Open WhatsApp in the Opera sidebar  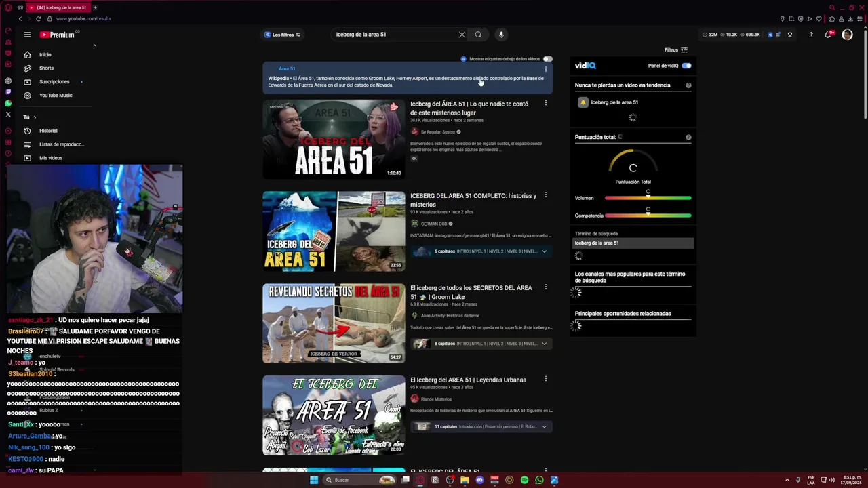[x=8, y=103]
